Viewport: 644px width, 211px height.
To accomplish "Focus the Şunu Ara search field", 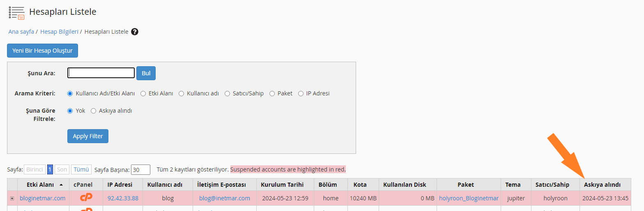I will pyautogui.click(x=101, y=73).
